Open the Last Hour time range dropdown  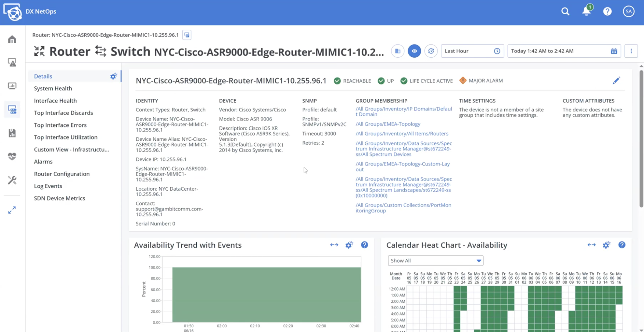click(x=472, y=51)
